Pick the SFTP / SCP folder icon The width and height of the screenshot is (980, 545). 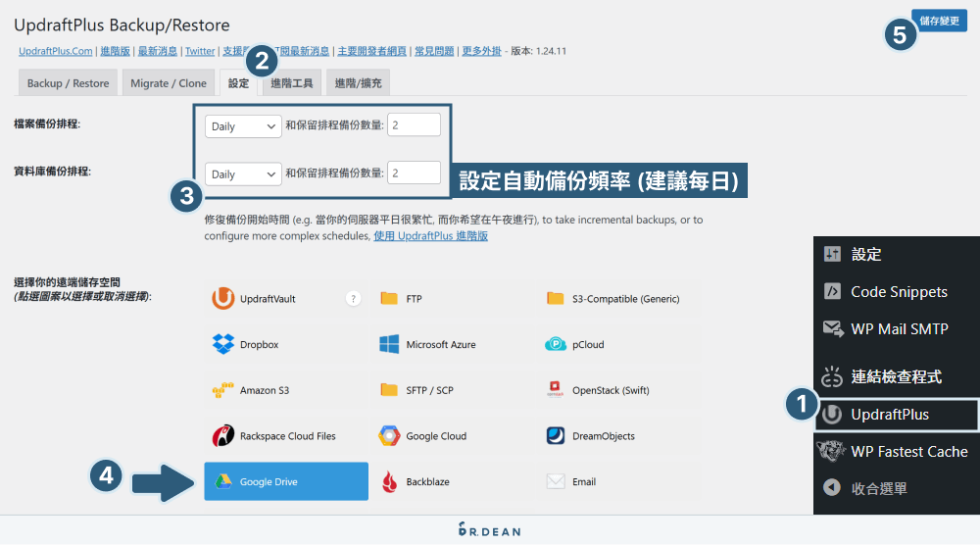pos(389,390)
